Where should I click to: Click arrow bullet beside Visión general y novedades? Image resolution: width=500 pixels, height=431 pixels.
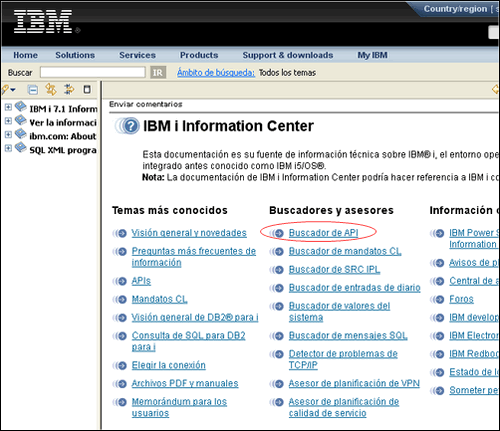click(120, 233)
